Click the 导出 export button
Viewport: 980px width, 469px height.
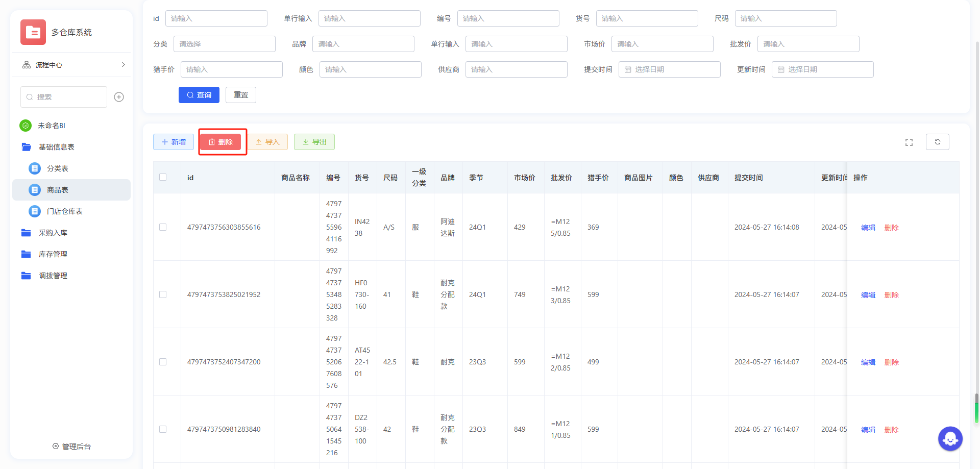(314, 142)
